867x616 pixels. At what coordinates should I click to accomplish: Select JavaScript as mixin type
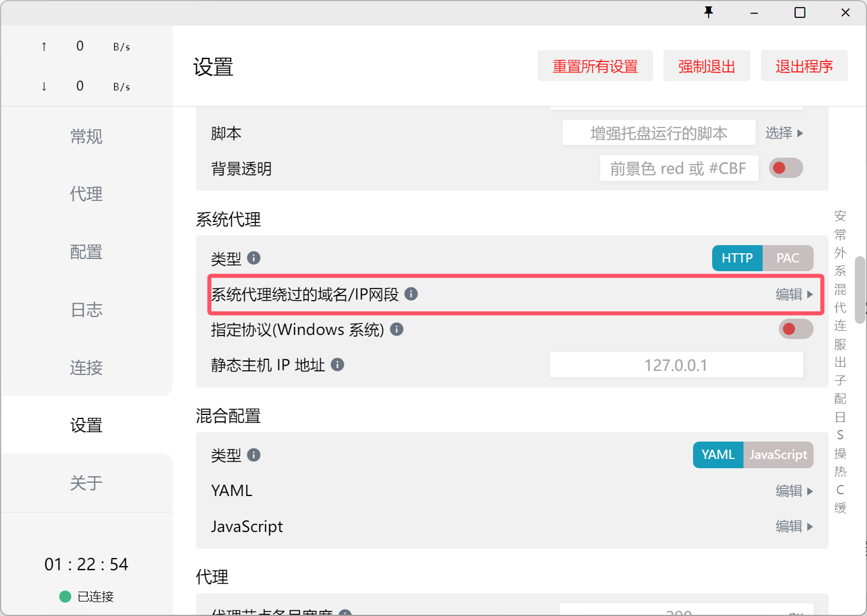[778, 455]
